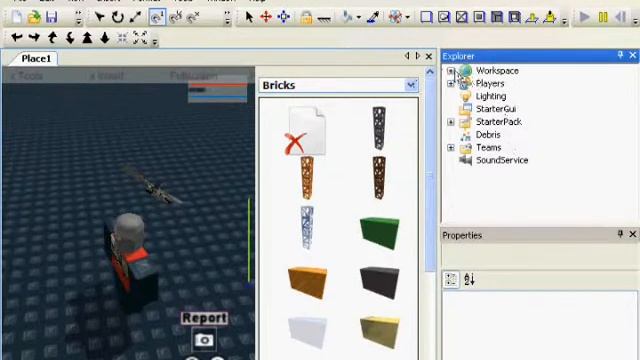Select the green brick thumbnail
The width and height of the screenshot is (640, 360).
[x=380, y=233]
